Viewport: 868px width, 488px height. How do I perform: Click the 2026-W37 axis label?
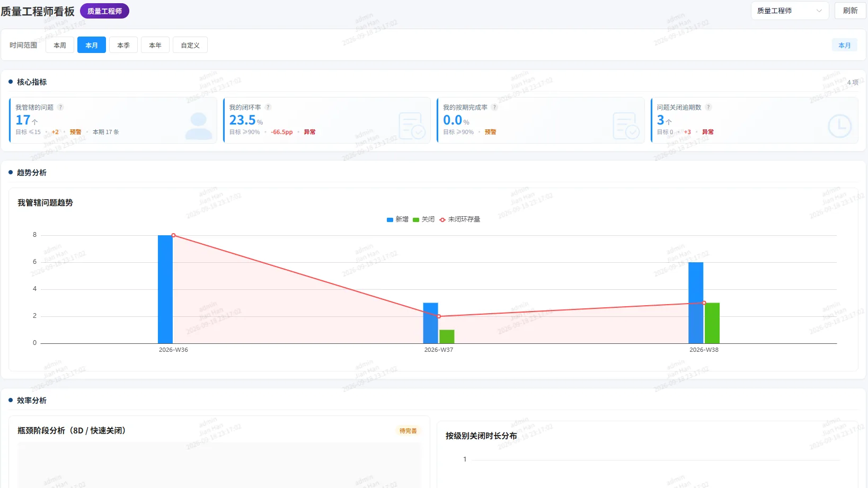tap(439, 350)
